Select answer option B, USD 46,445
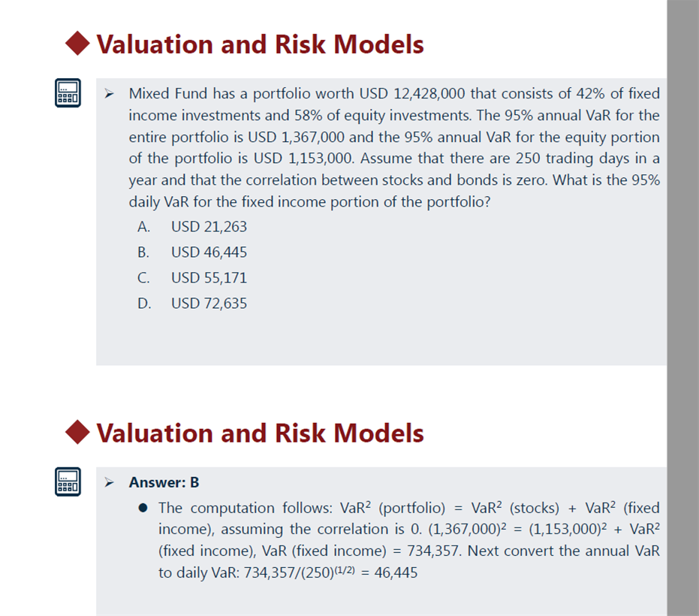The width and height of the screenshot is (699, 616). tap(209, 252)
